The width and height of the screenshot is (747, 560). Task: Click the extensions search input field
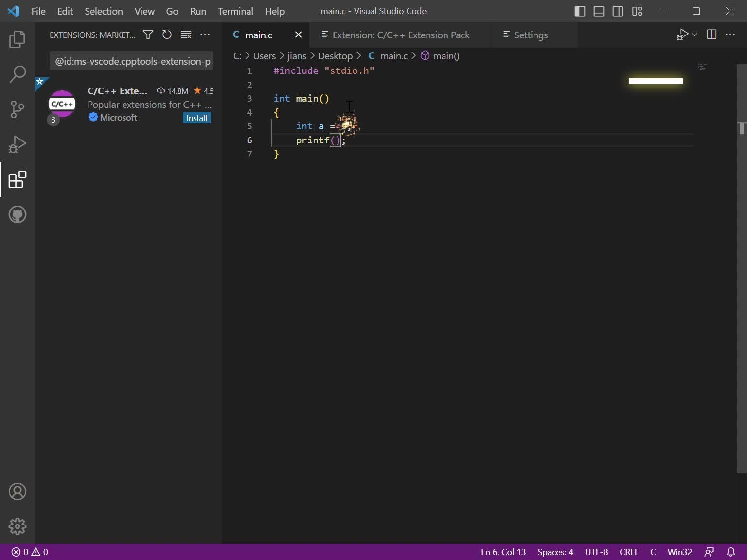point(131,61)
